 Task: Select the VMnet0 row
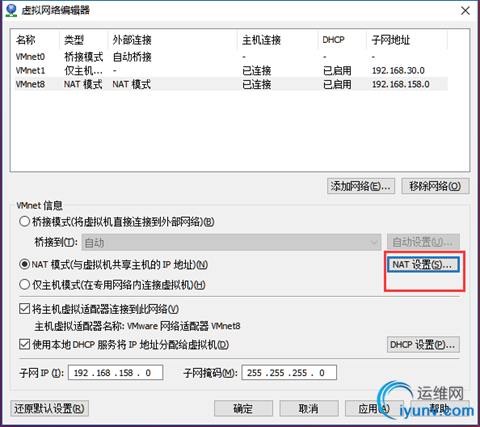pos(231,57)
